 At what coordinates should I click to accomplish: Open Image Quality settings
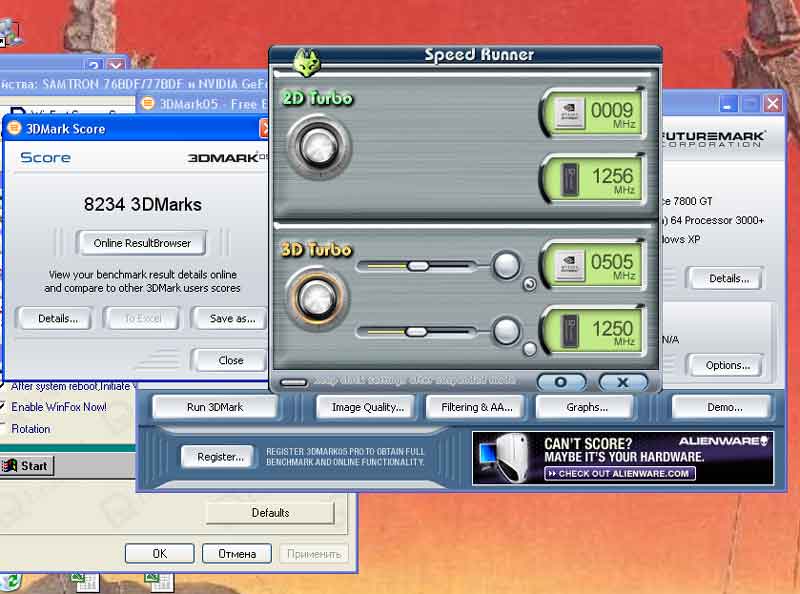pos(367,407)
